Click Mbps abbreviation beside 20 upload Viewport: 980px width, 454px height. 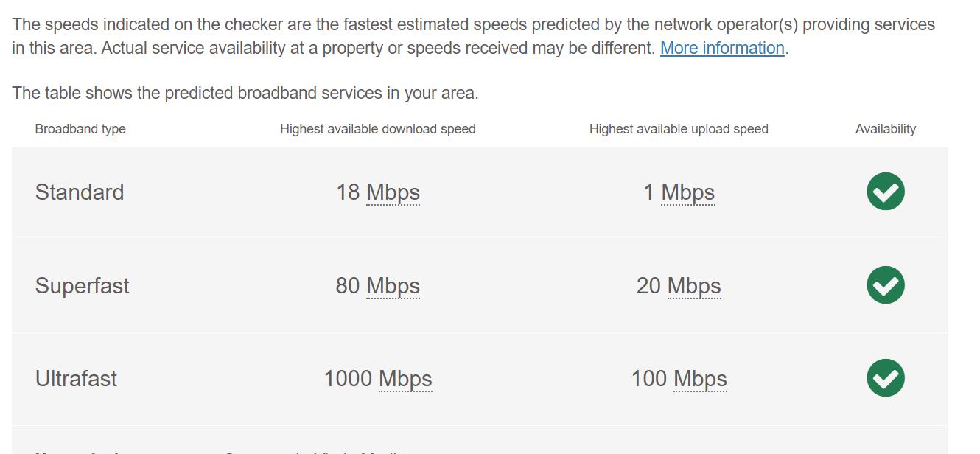click(x=694, y=286)
